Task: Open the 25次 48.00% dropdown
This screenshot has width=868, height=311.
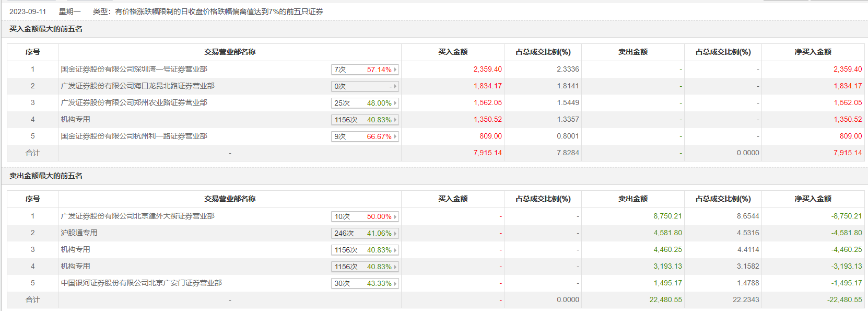Action: [x=365, y=103]
